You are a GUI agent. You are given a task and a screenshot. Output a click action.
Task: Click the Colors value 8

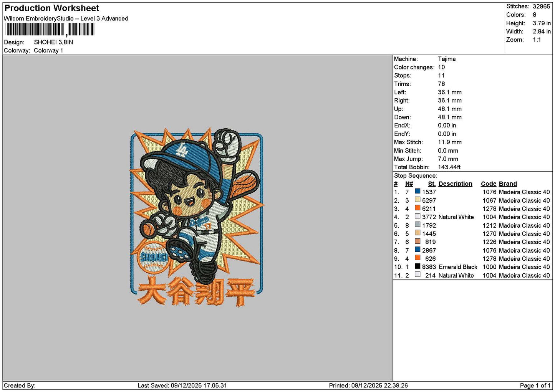tap(534, 15)
